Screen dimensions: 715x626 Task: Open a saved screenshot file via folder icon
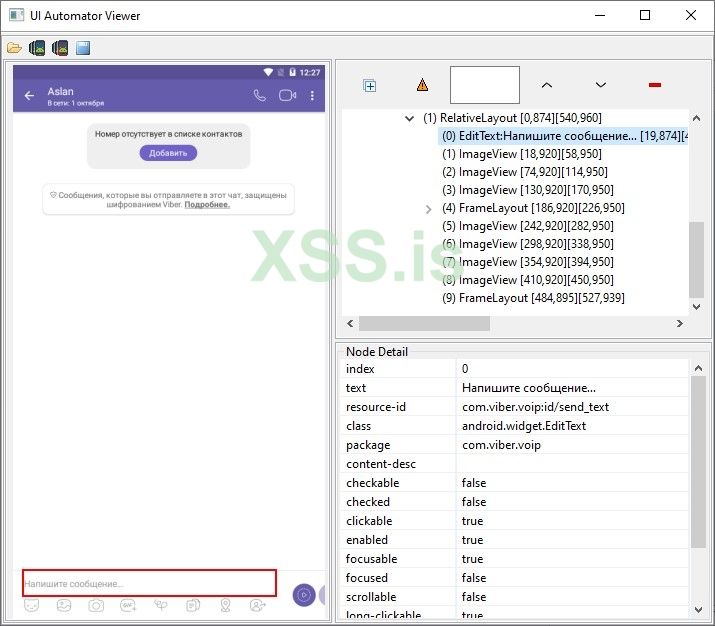pyautogui.click(x=14, y=48)
